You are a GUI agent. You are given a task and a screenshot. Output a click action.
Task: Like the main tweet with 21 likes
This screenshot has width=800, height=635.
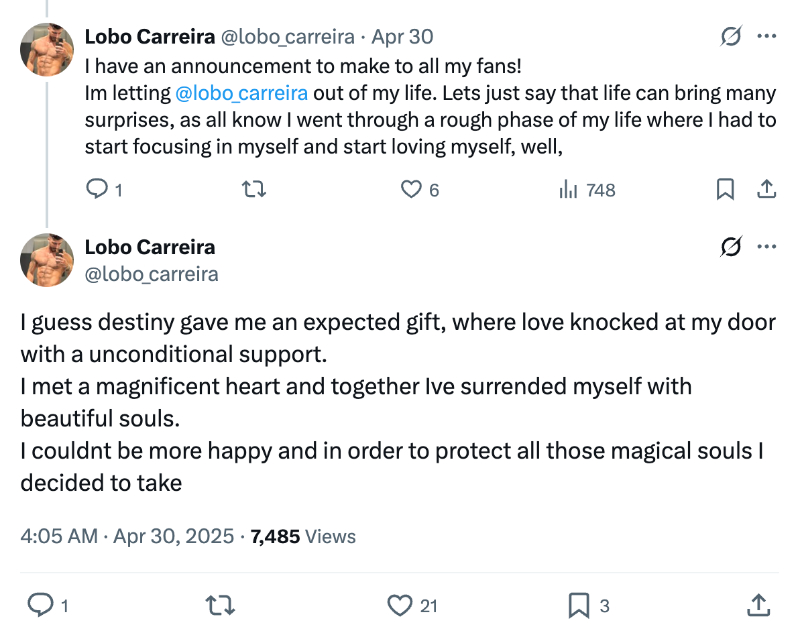coord(400,604)
